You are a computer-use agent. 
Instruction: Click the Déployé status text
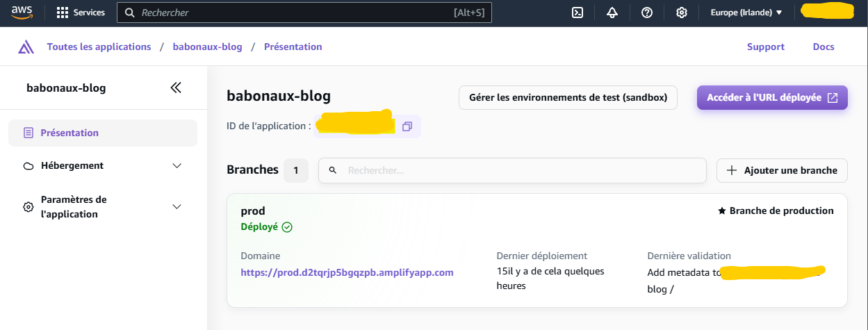[x=259, y=226]
